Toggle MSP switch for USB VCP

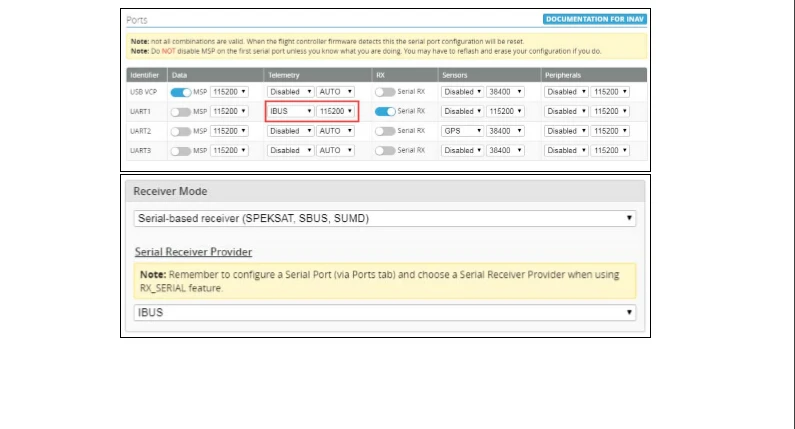(180, 92)
